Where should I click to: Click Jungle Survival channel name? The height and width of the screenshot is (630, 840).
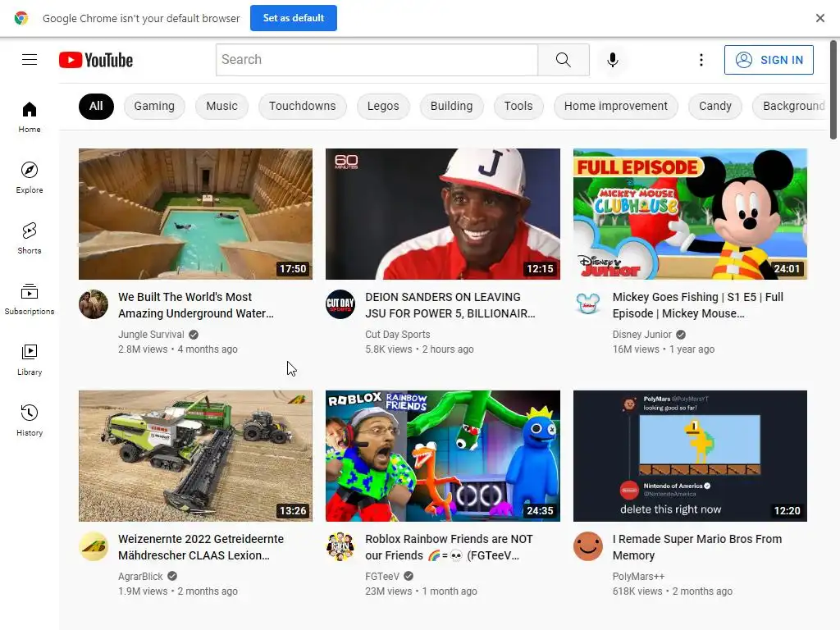coord(151,335)
